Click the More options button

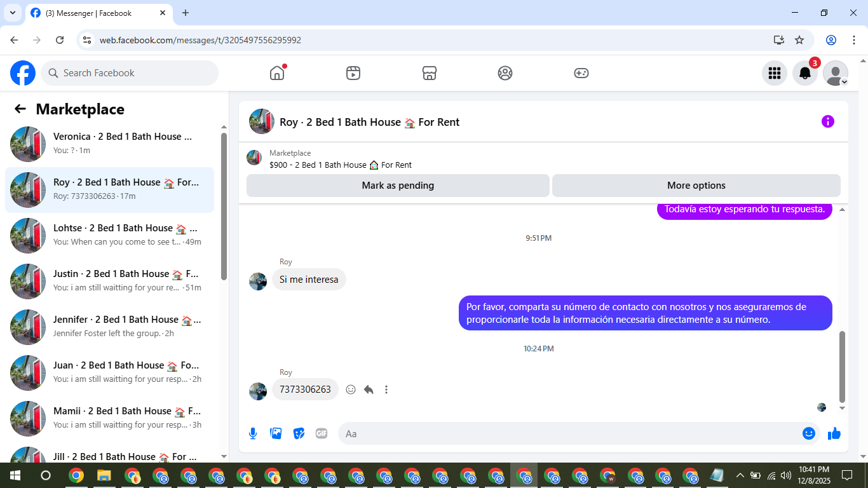click(x=696, y=186)
